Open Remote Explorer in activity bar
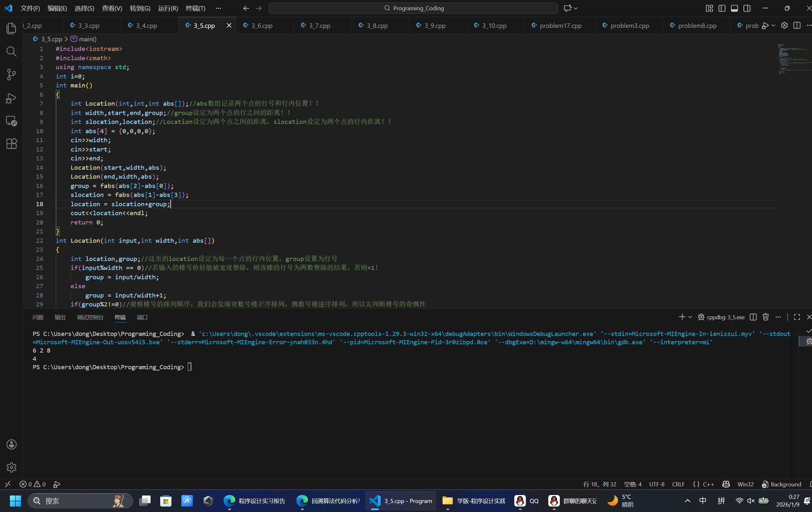 (x=12, y=121)
